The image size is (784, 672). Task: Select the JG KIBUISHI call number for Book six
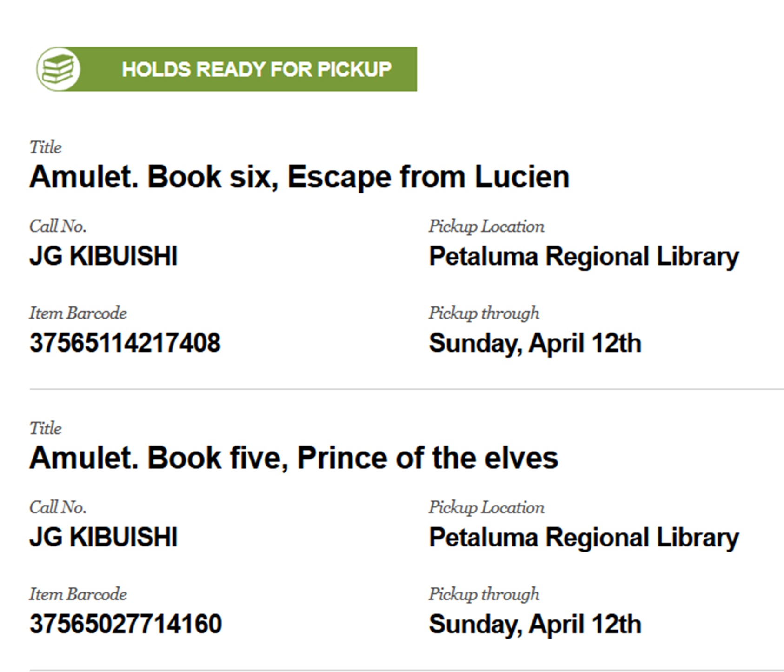point(103,256)
